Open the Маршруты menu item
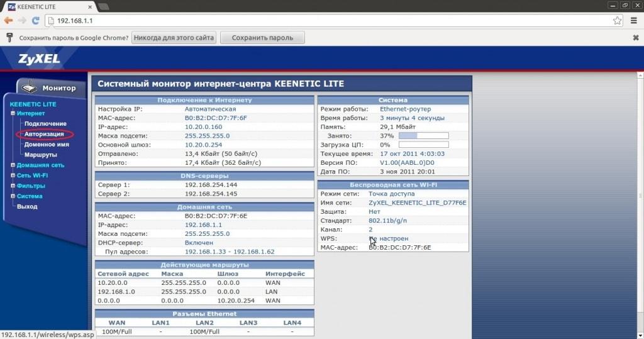 pos(40,155)
